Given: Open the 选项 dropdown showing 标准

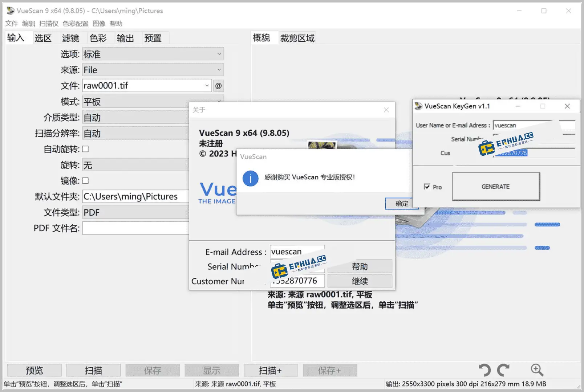Looking at the screenshot, I should tap(153, 54).
